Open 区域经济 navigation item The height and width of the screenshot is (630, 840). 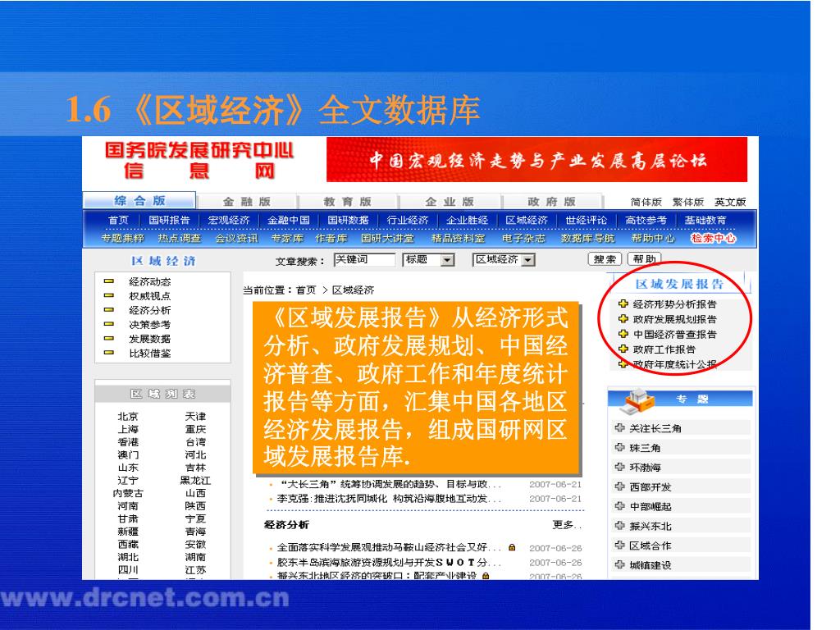[x=527, y=220]
